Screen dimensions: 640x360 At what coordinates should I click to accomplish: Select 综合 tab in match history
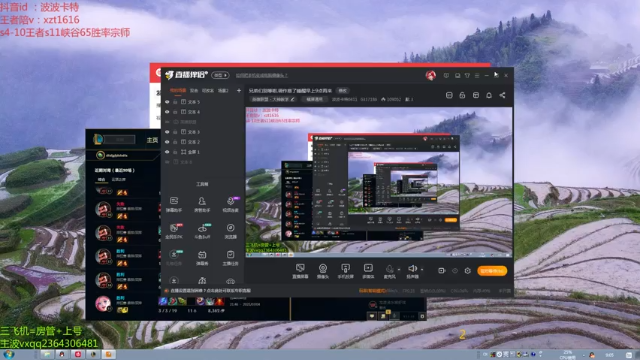[101, 179]
